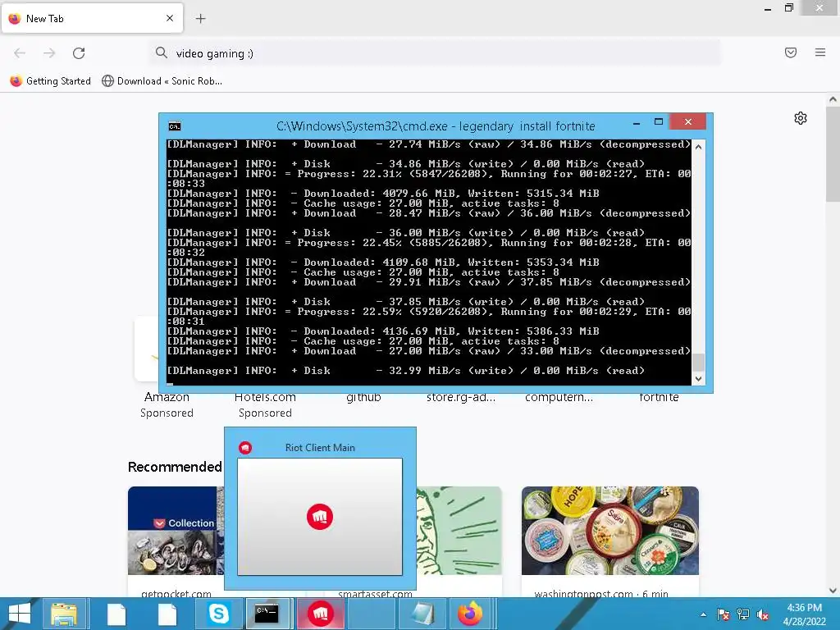Screen dimensions: 840x630
Task: Open the fortnite shortcut tile
Action: (x=659, y=397)
